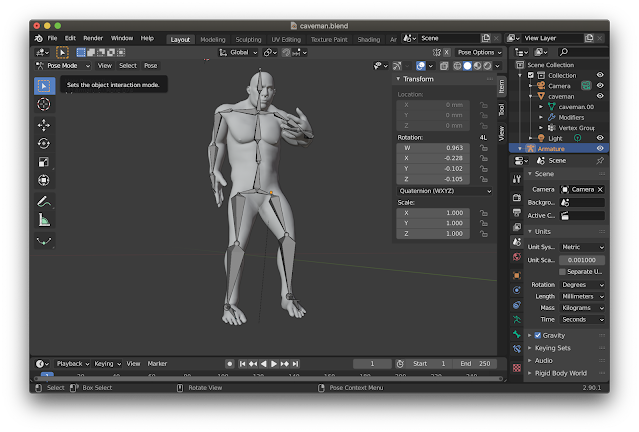The width and height of the screenshot is (639, 432).
Task: Enable the Separate Units checkbox
Action: [561, 271]
